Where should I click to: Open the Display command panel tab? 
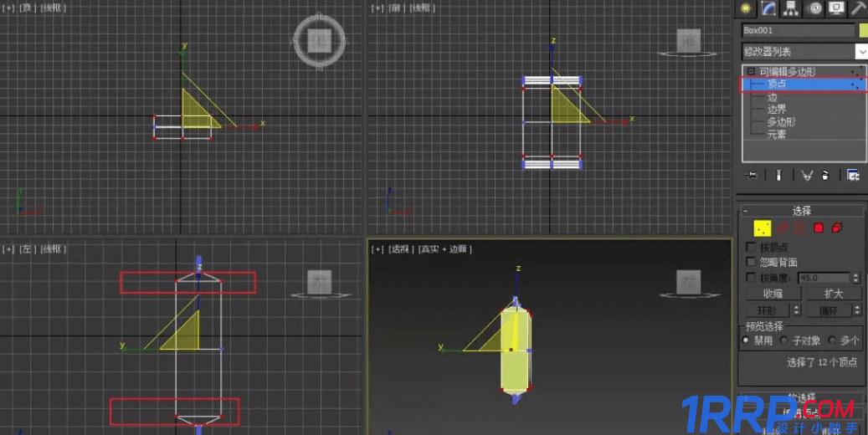(836, 8)
